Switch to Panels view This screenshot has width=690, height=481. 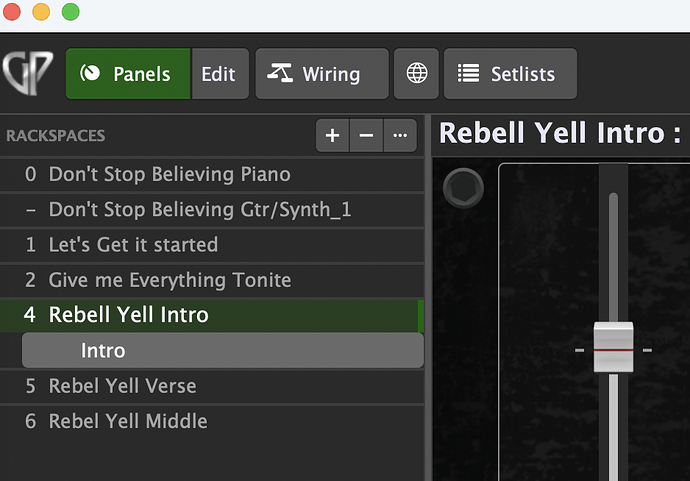[128, 74]
